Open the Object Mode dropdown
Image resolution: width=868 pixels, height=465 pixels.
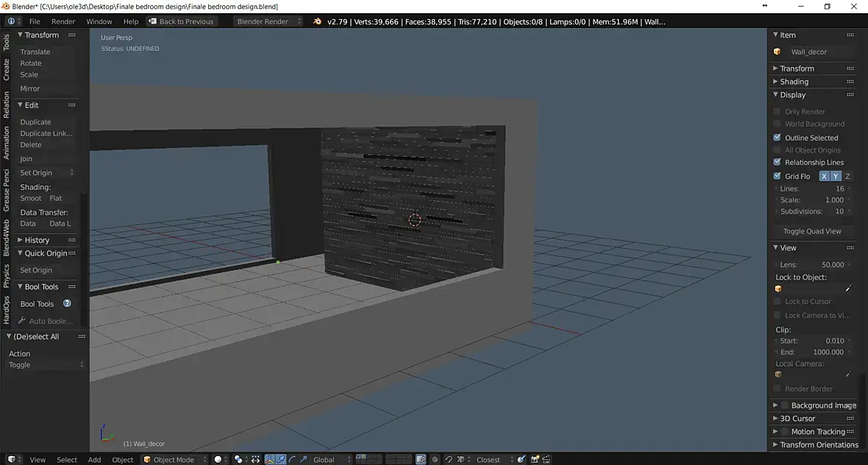tap(174, 459)
